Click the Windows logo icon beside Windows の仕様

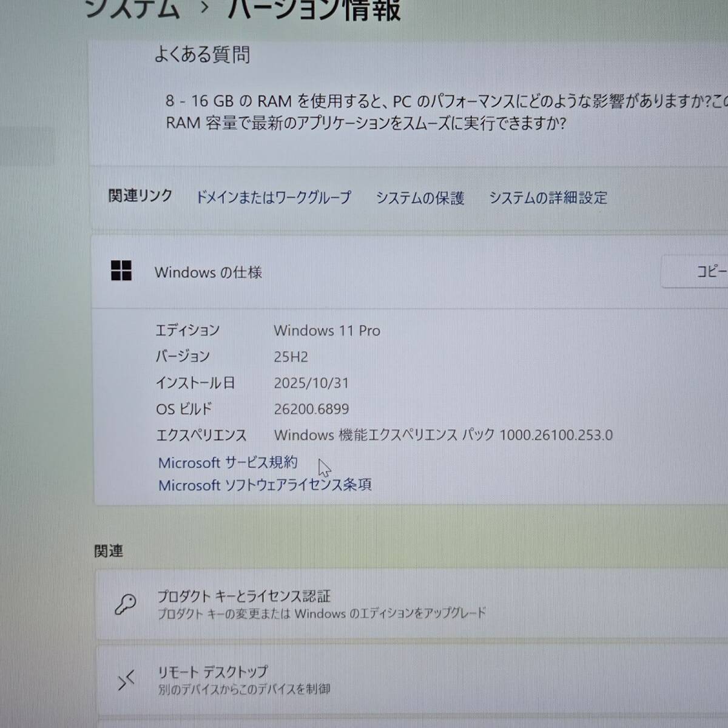tap(121, 271)
